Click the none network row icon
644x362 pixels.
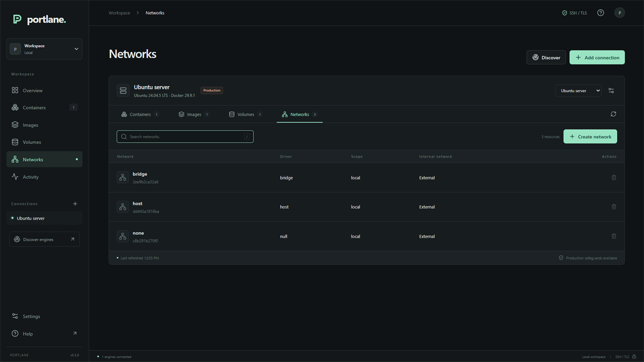(122, 236)
